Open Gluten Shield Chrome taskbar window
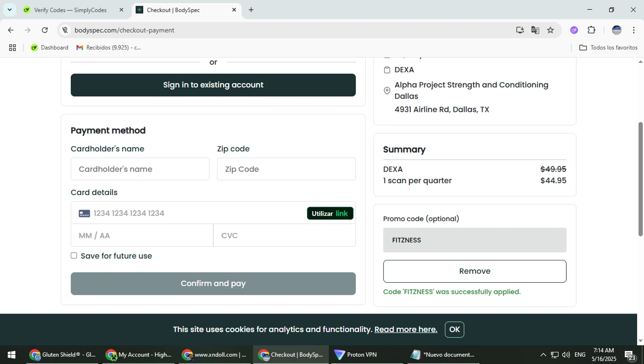The image size is (644, 364). point(62,355)
